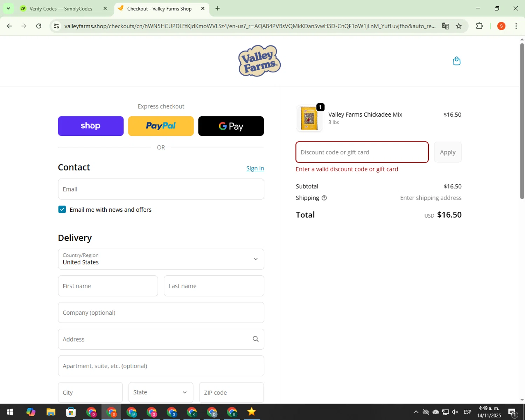Go forward in browser history
525x420 pixels.
pos(24,26)
